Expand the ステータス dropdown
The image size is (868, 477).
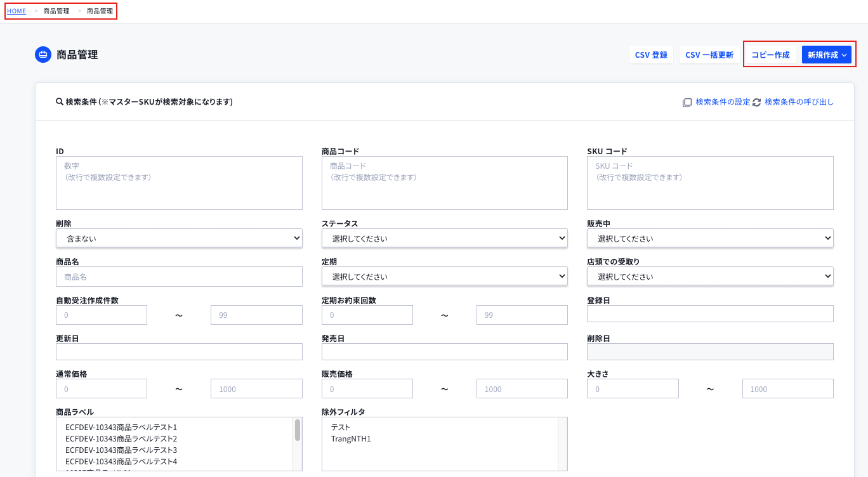click(x=445, y=238)
